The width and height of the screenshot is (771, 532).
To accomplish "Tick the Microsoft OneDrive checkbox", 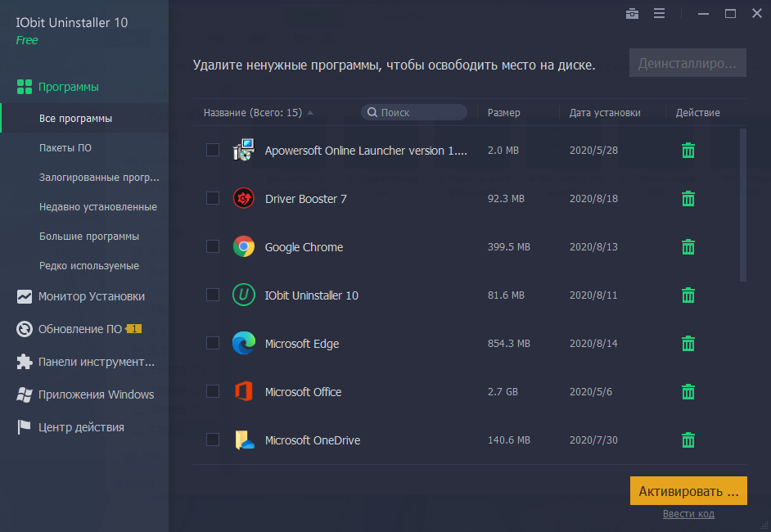I will tap(213, 439).
